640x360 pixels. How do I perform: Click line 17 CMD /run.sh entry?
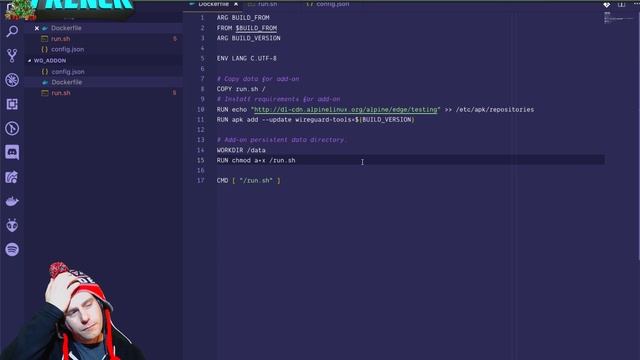coord(249,180)
